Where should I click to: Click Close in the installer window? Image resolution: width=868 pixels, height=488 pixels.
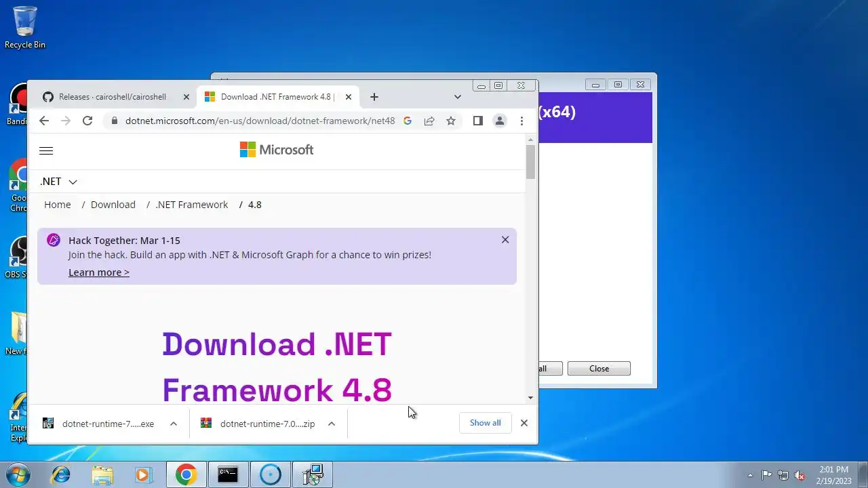coord(599,369)
